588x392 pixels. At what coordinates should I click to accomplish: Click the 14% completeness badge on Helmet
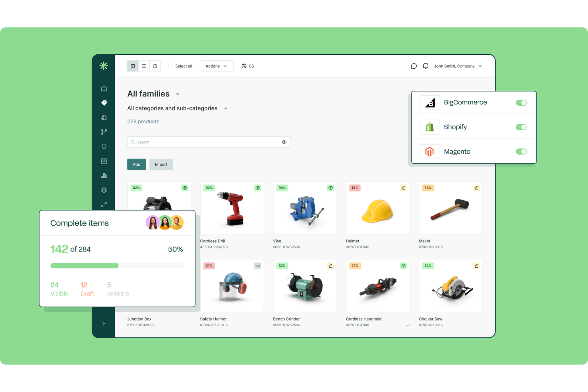pos(355,188)
